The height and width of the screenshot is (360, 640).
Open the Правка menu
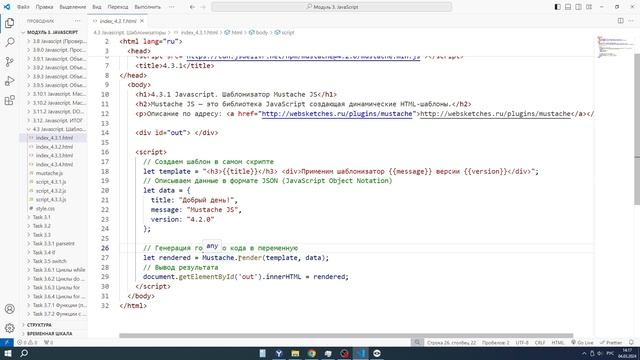[x=44, y=7]
